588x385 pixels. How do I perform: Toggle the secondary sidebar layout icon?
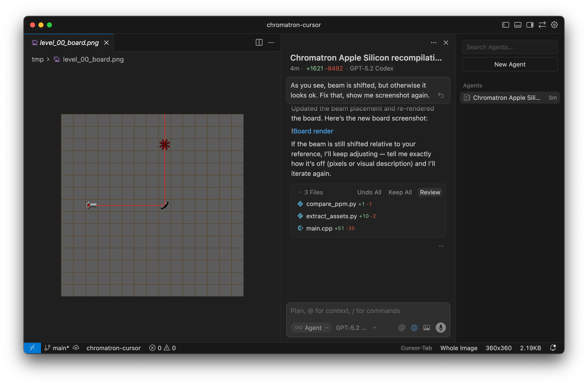(530, 25)
